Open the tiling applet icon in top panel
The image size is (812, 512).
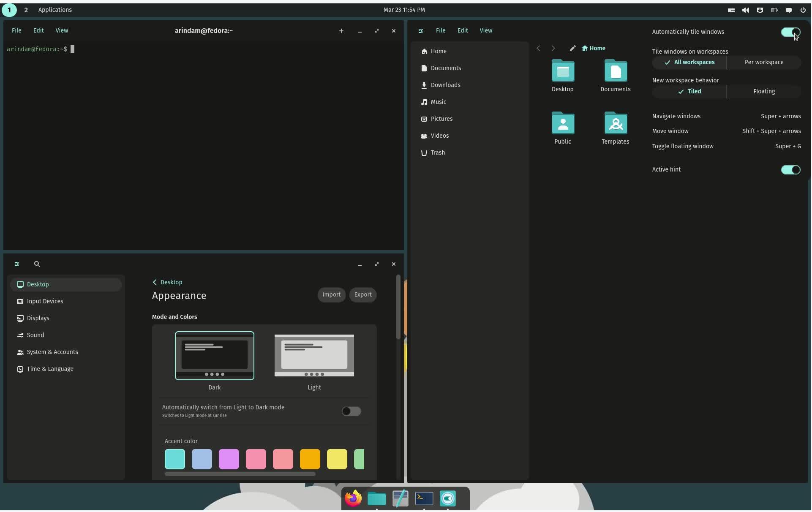pyautogui.click(x=731, y=10)
